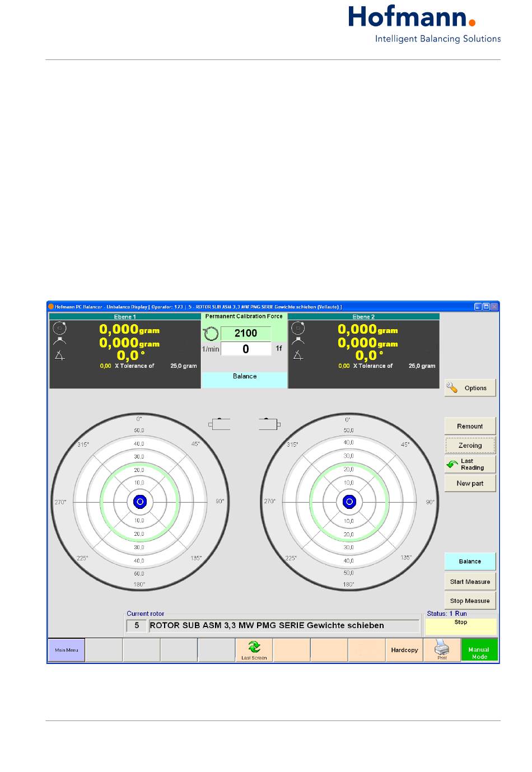Click the Permanent Calibration Force label
The height and width of the screenshot is (772, 532).
(x=244, y=316)
